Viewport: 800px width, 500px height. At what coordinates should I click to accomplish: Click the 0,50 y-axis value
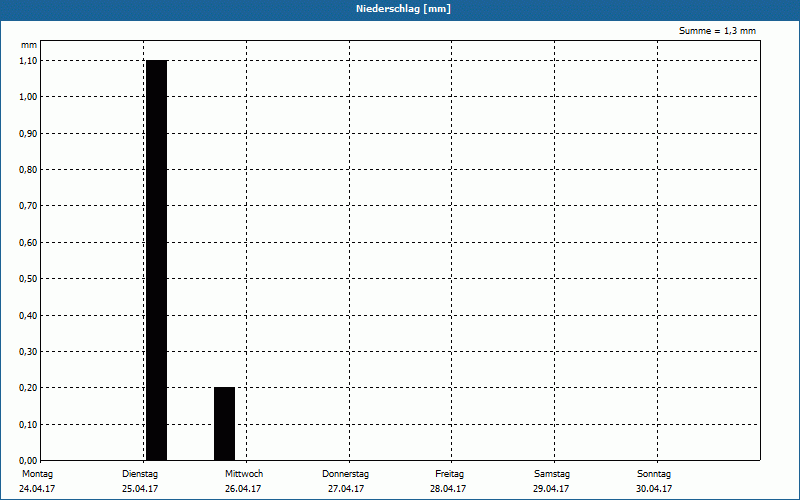28,279
